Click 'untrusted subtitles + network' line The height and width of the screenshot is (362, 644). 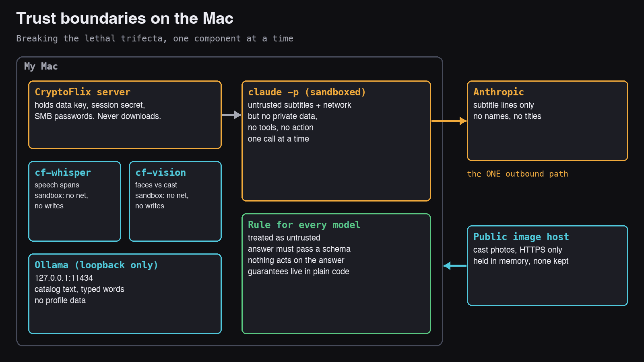click(x=299, y=105)
